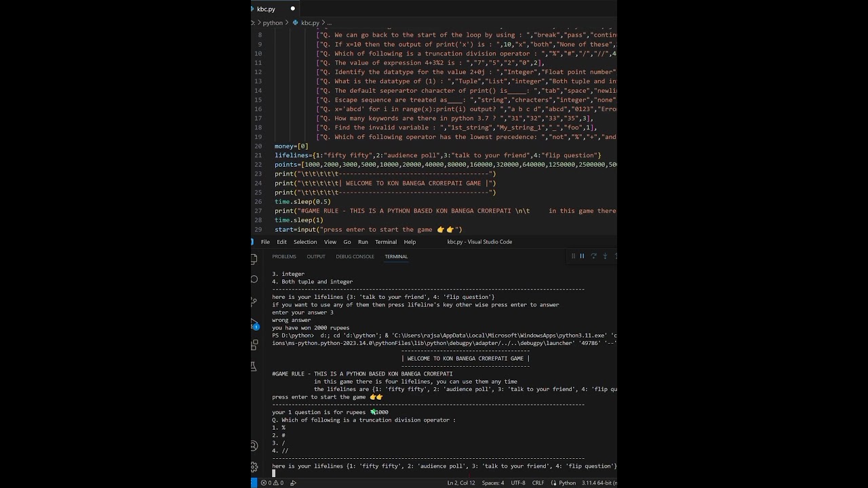The height and width of the screenshot is (488, 868).
Task: Open the Help menu
Action: (x=410, y=242)
